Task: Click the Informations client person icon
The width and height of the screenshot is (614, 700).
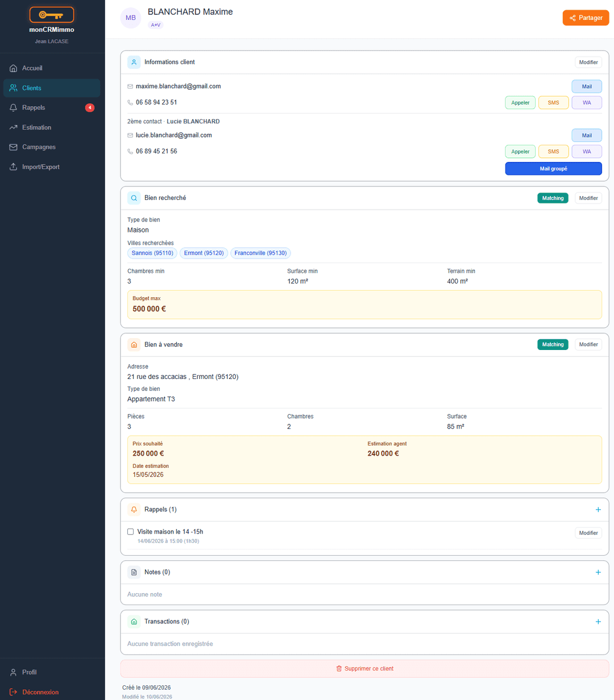Action: (x=134, y=62)
